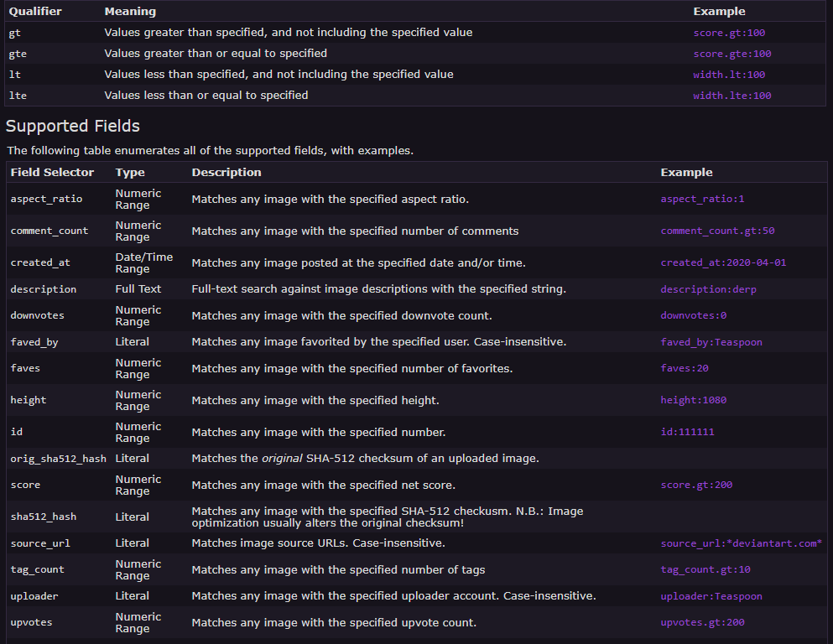Image resolution: width=833 pixels, height=644 pixels.
Task: Open the width.lt:100 example search
Action: coord(728,75)
